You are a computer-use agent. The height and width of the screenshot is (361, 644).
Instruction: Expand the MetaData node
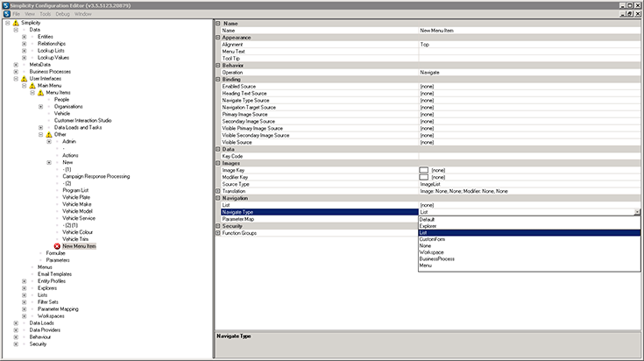tap(16, 65)
